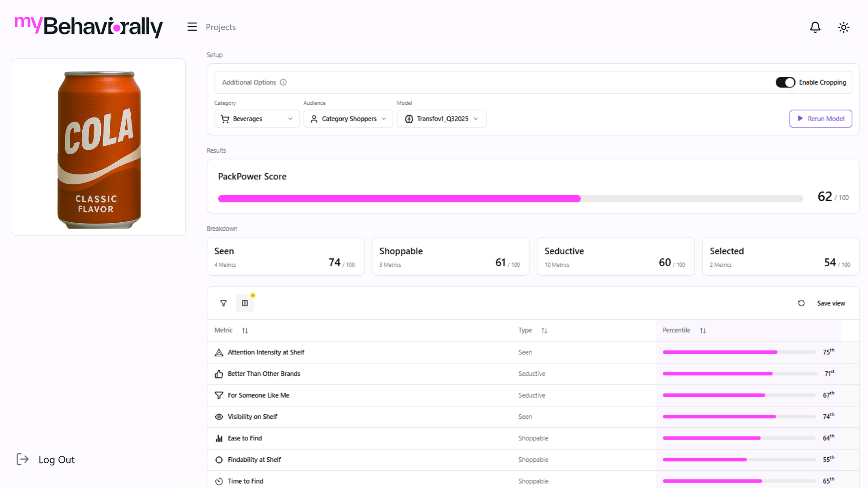The height and width of the screenshot is (488, 868).
Task: Click the PackPower Score progress bar
Action: pos(510,198)
